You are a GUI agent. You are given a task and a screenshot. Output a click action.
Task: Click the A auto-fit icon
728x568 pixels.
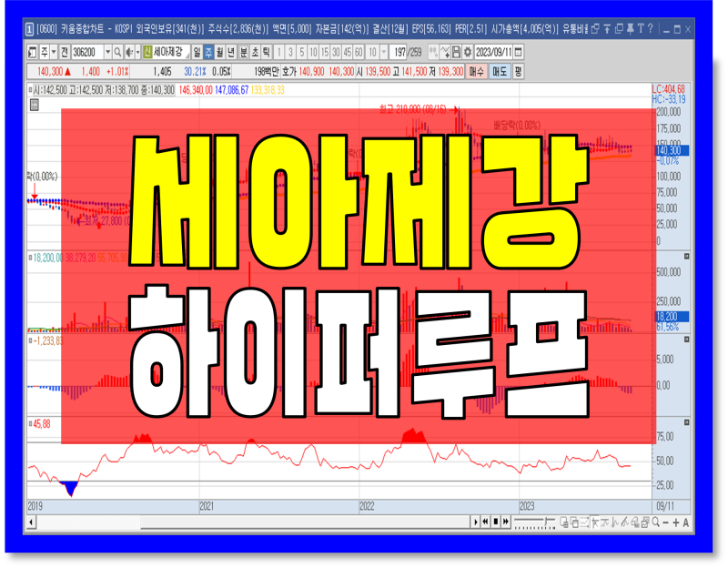point(686,523)
